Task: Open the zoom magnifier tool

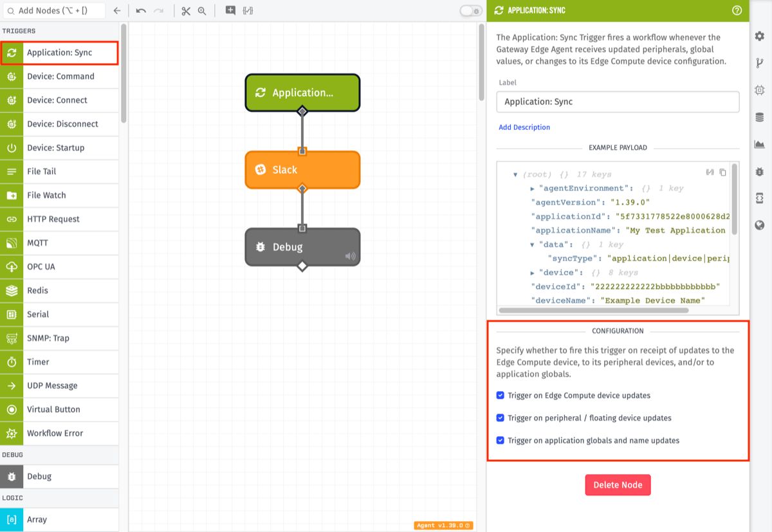Action: click(x=202, y=11)
